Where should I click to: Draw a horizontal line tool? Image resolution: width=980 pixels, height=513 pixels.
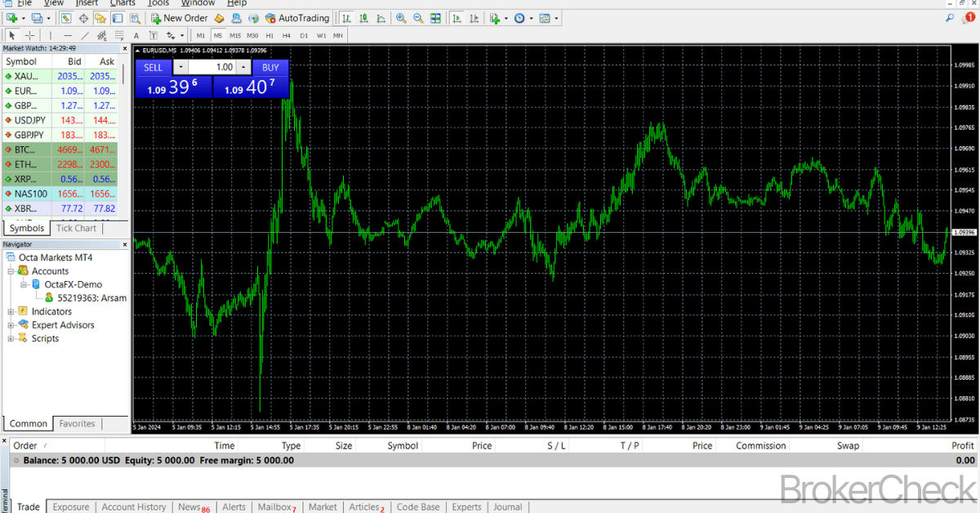tap(68, 35)
